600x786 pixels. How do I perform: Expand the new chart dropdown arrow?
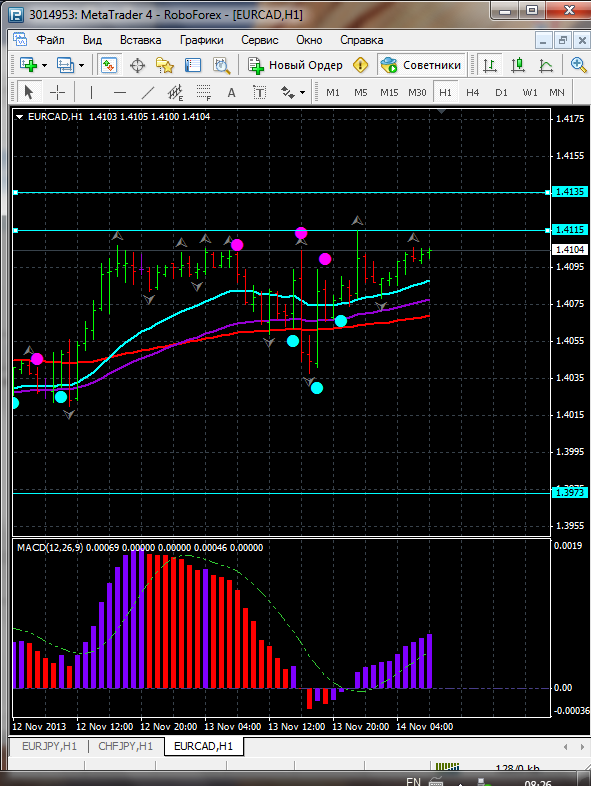pyautogui.click(x=45, y=66)
